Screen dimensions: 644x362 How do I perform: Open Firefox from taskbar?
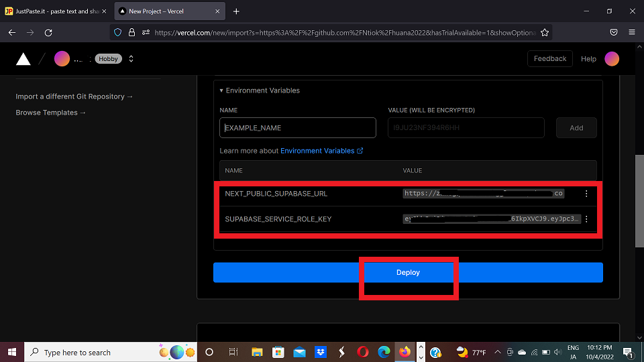pos(405,352)
